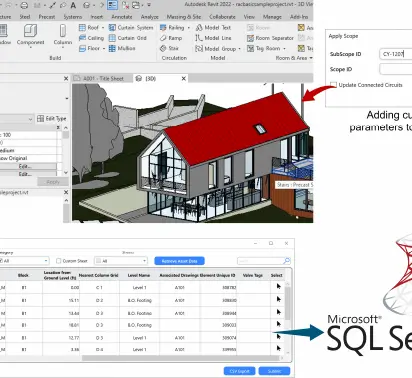
Task: Open the Floor tool dropdown arrow
Action: tap(104, 49)
